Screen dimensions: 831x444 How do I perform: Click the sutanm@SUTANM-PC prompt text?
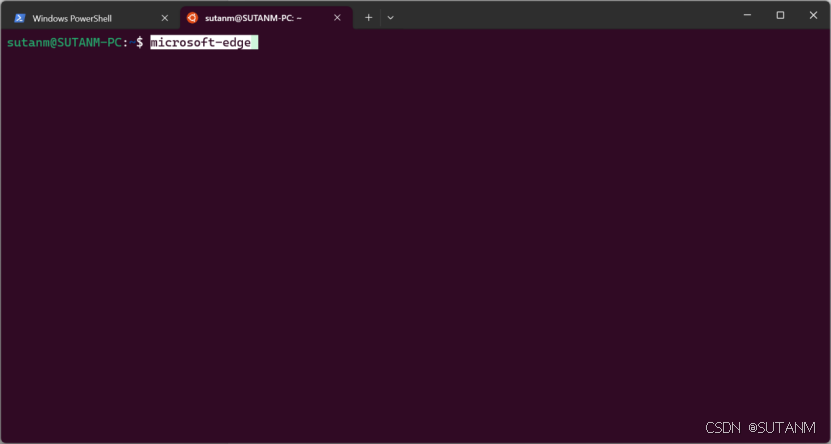tap(64, 42)
